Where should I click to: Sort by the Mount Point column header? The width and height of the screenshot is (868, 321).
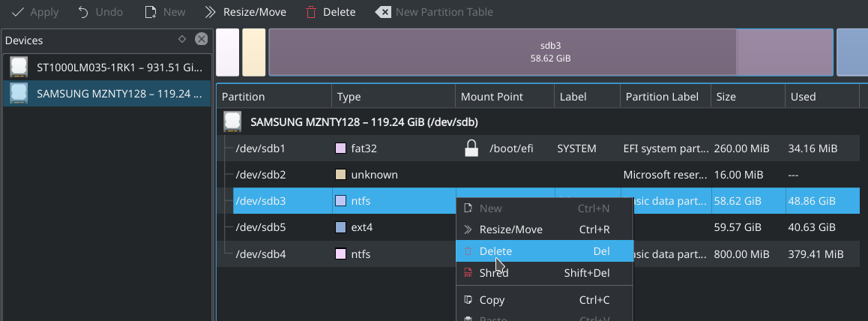coord(505,97)
